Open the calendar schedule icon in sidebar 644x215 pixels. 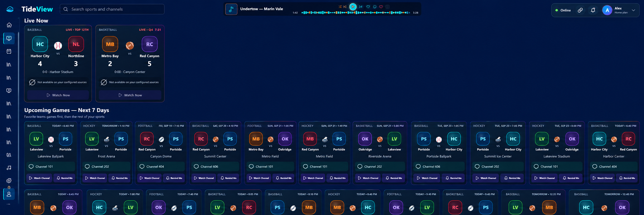(9, 51)
